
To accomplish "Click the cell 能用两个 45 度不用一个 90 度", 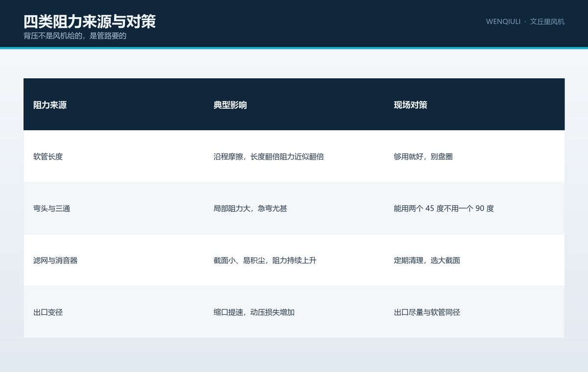I will click(x=474, y=209).
